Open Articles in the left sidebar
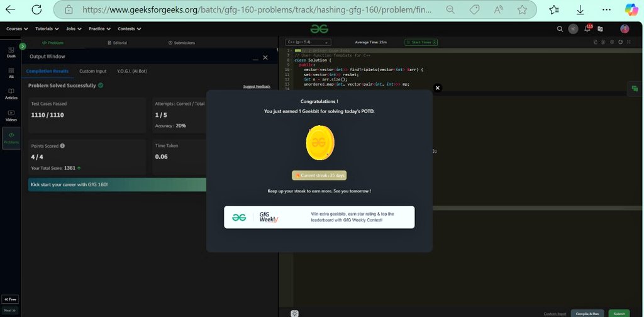This screenshot has height=317, width=644. point(11,94)
